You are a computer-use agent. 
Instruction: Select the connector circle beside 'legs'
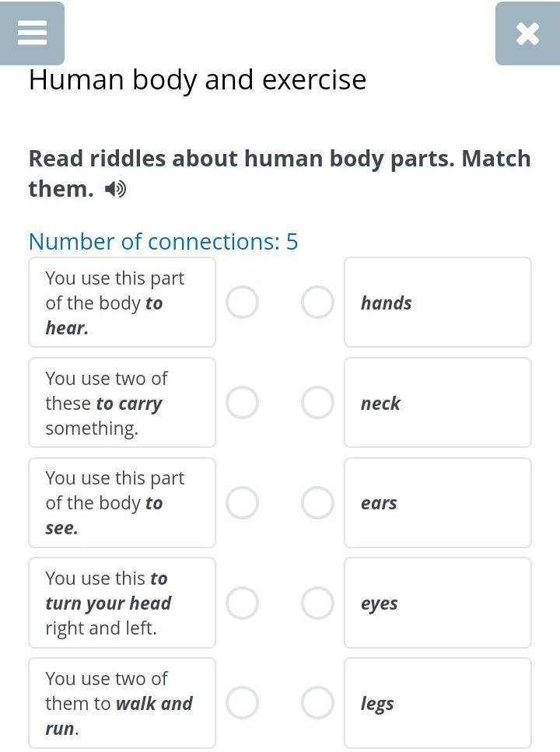tap(317, 703)
